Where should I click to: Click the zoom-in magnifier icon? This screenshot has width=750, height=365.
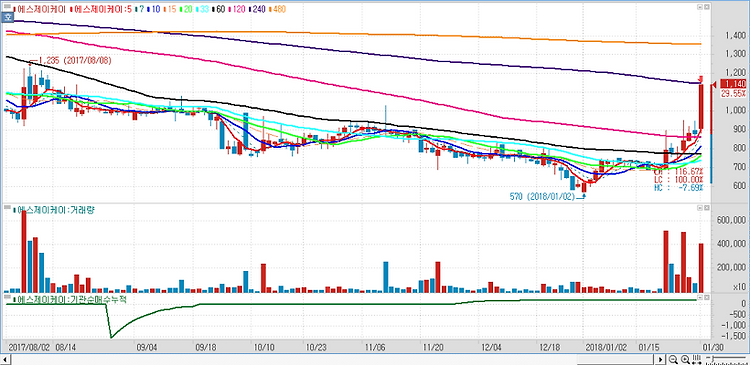[684, 360]
